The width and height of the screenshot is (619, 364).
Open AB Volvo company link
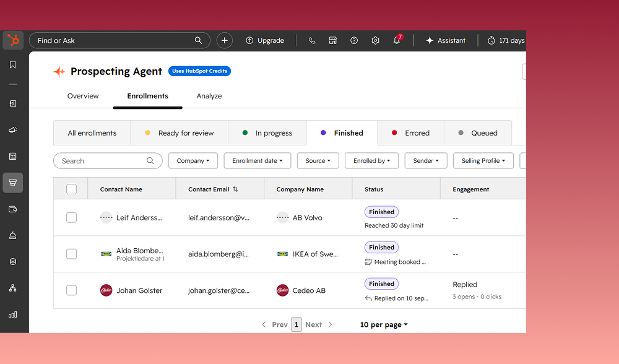[307, 217]
